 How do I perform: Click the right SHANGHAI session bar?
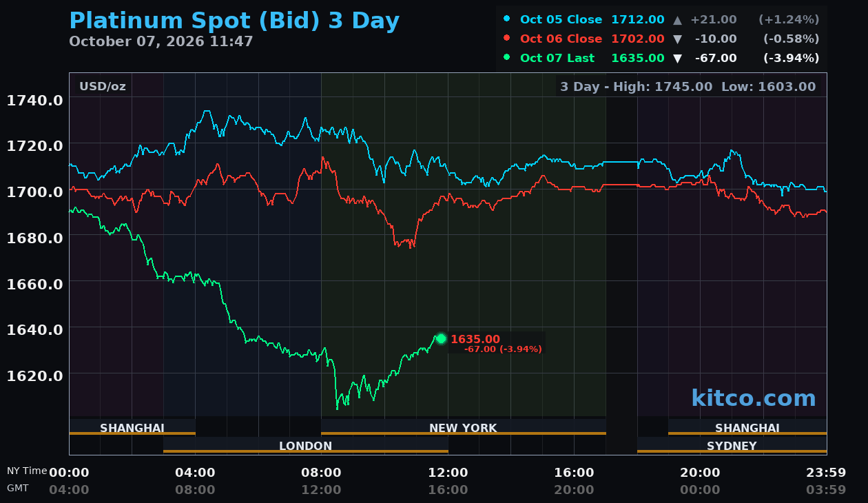pos(747,427)
